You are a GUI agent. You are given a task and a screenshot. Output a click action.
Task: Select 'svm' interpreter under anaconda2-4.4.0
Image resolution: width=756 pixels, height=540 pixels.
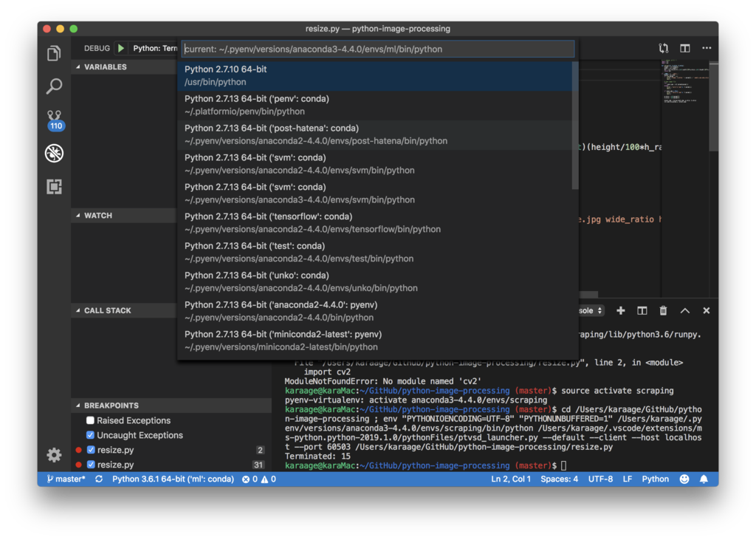[375, 164]
